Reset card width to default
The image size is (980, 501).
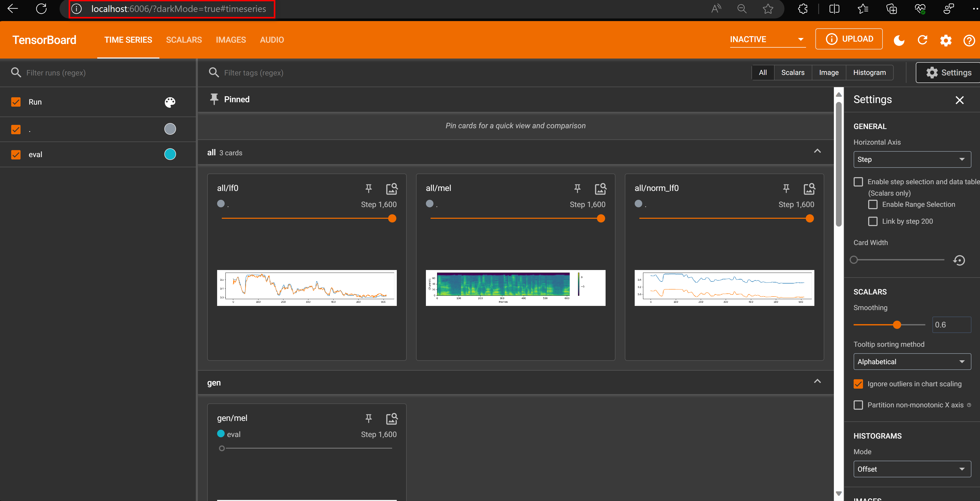pos(959,260)
